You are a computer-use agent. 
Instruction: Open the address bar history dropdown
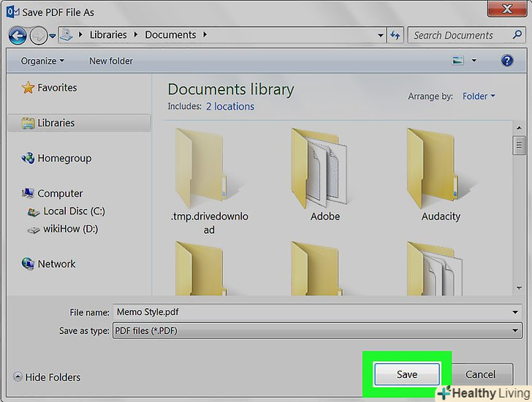point(381,35)
